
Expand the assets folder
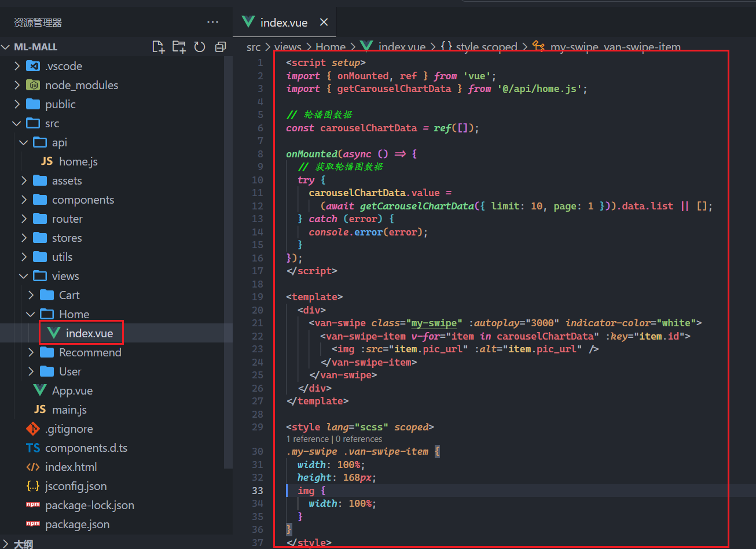[24, 180]
